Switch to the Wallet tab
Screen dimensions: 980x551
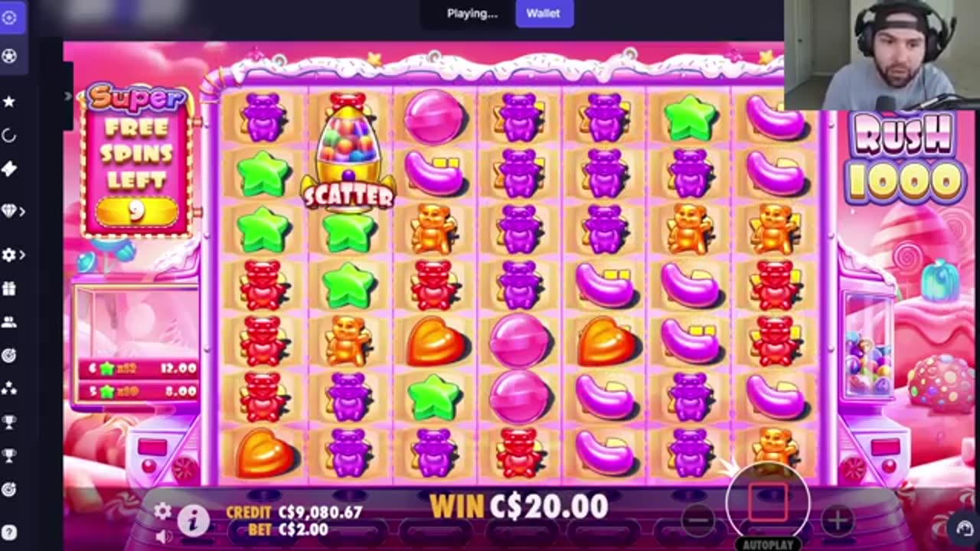tap(543, 13)
